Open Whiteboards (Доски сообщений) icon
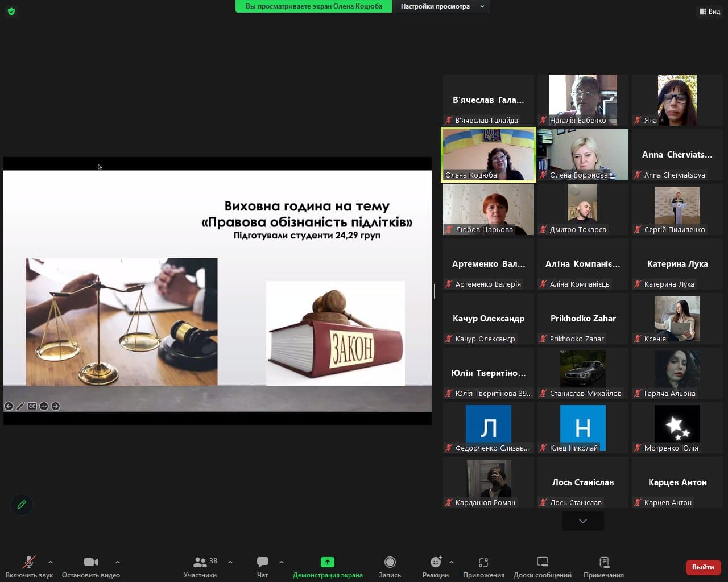Screen dimensions: 728x582 (x=542, y=562)
